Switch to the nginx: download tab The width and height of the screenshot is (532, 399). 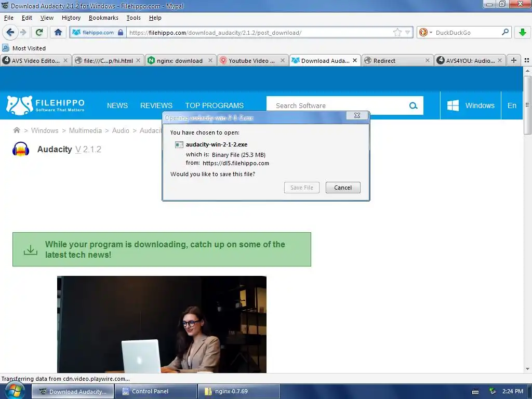[179, 60]
